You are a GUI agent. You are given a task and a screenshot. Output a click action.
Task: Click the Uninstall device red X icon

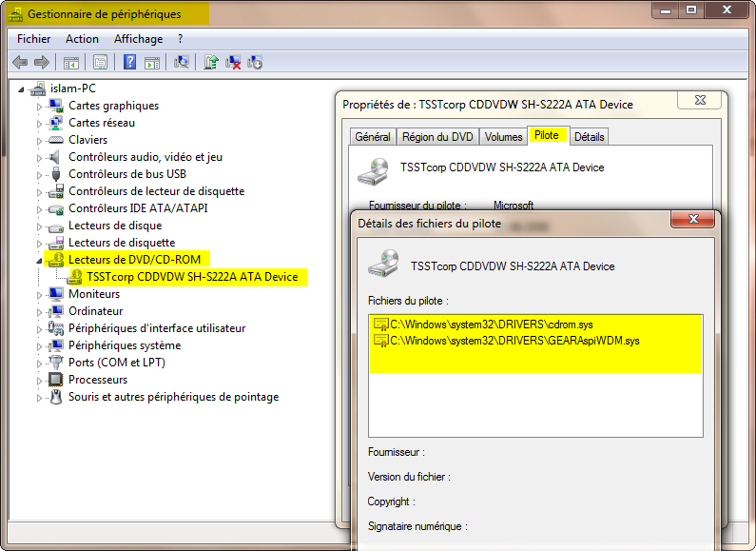pyautogui.click(x=233, y=63)
